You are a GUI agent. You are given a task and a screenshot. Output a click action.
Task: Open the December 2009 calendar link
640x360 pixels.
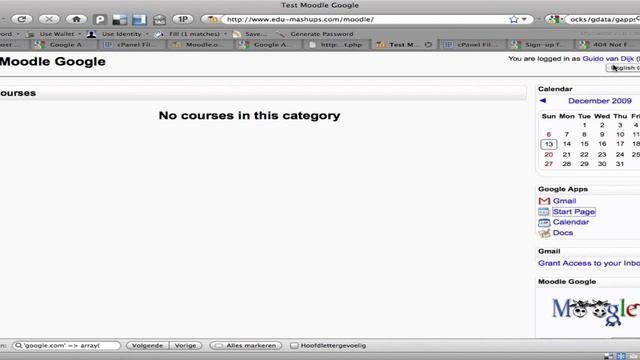(600, 101)
